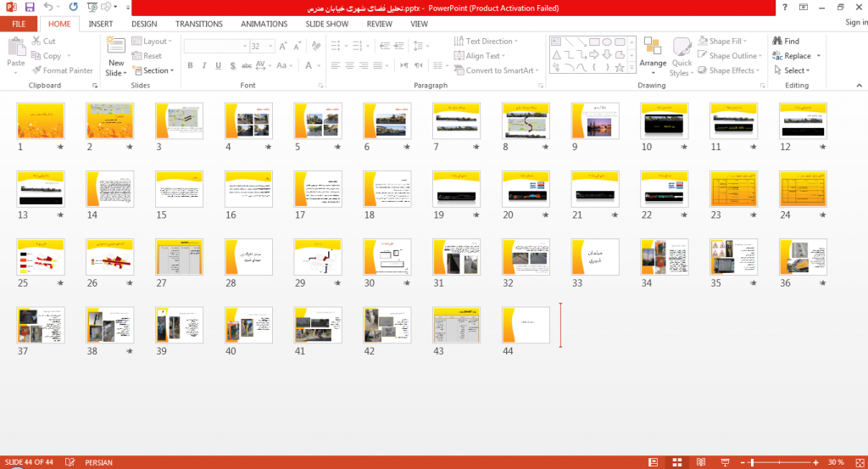Image resolution: width=868 pixels, height=469 pixels.
Task: Click the Find binoculars icon
Action: pos(778,41)
